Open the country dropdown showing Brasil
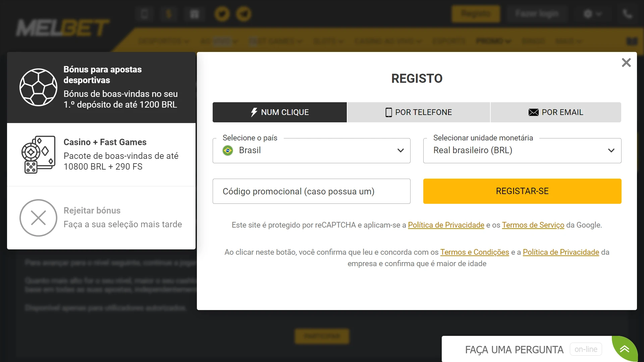 click(x=312, y=150)
